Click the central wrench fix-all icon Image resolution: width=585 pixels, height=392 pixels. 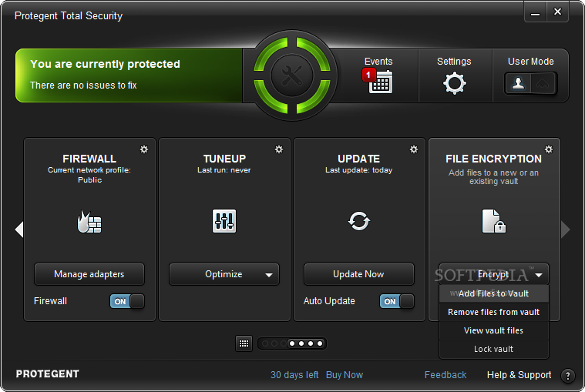tap(292, 75)
